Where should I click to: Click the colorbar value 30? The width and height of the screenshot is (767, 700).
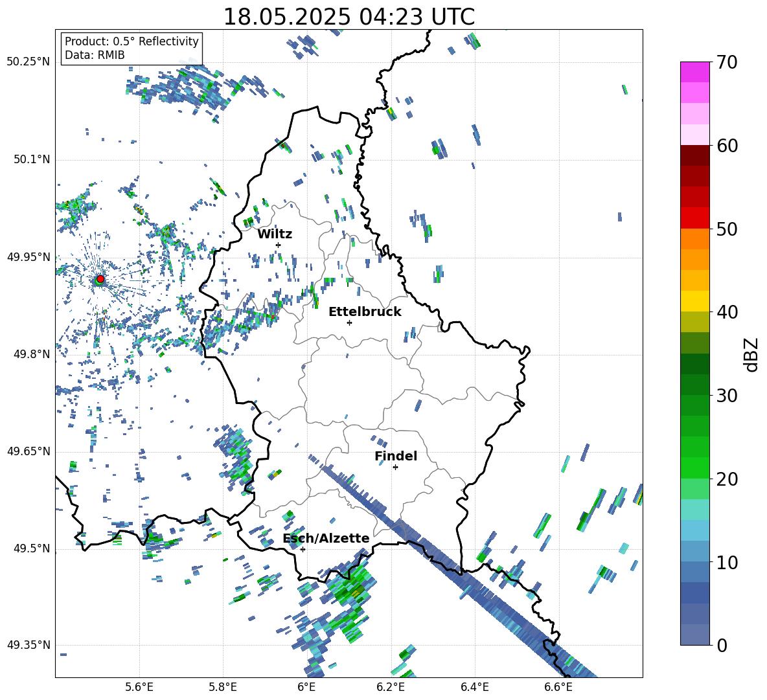pos(727,396)
